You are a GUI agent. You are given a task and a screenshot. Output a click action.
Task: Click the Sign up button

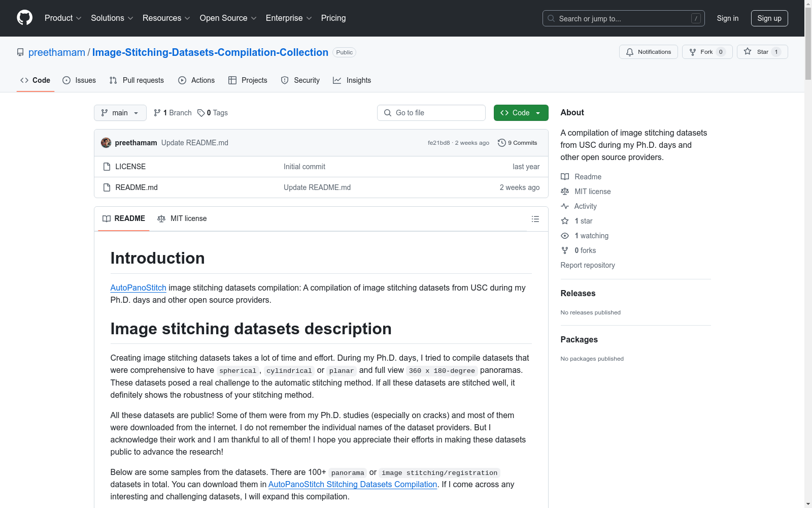tap(769, 18)
